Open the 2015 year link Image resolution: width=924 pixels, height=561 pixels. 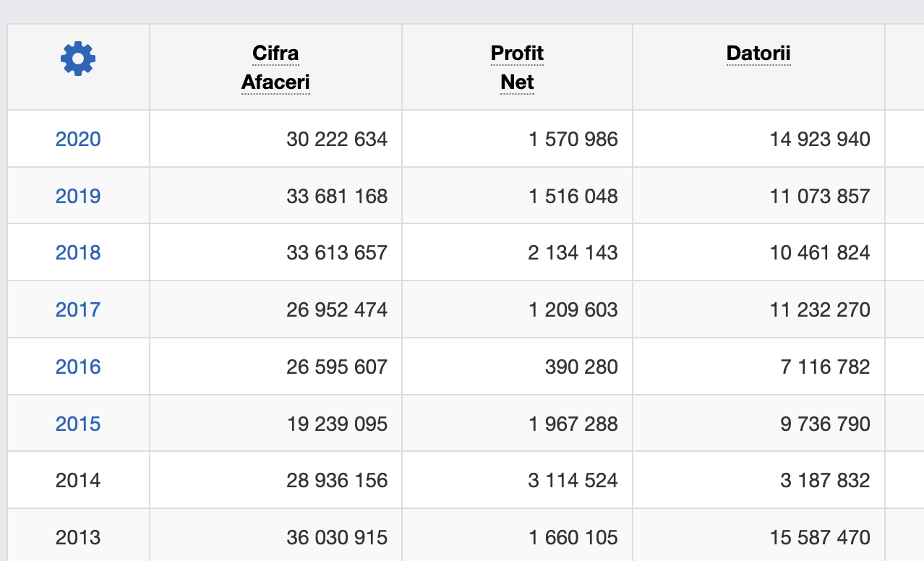[78, 424]
